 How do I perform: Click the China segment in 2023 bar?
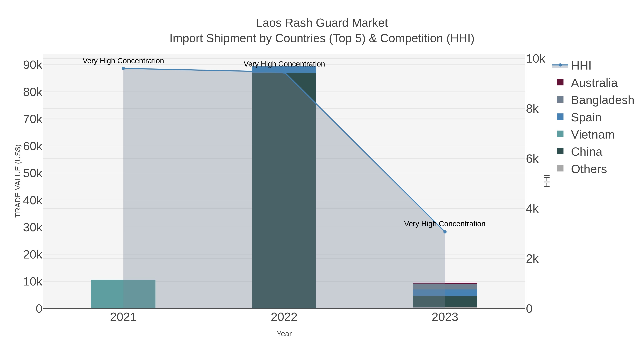click(445, 302)
